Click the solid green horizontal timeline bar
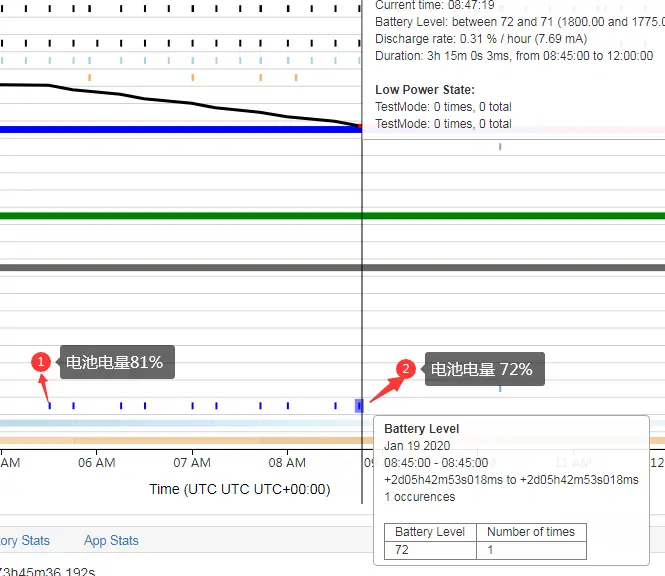This screenshot has height=576, width=665. (332, 216)
